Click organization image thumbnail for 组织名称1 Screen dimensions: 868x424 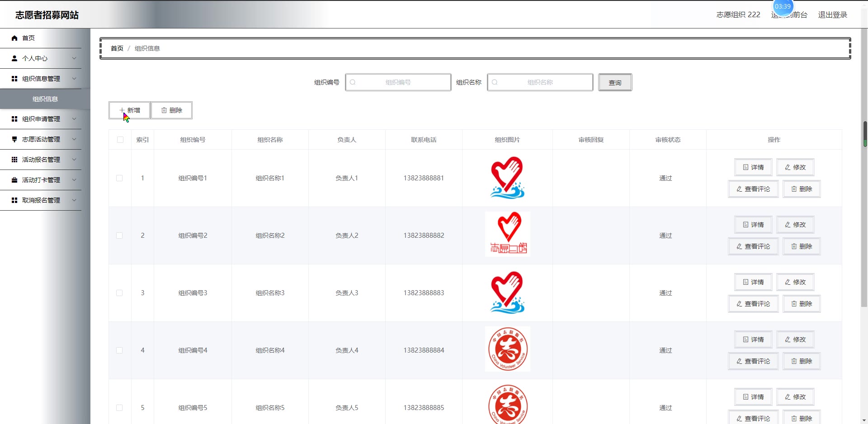(x=507, y=178)
